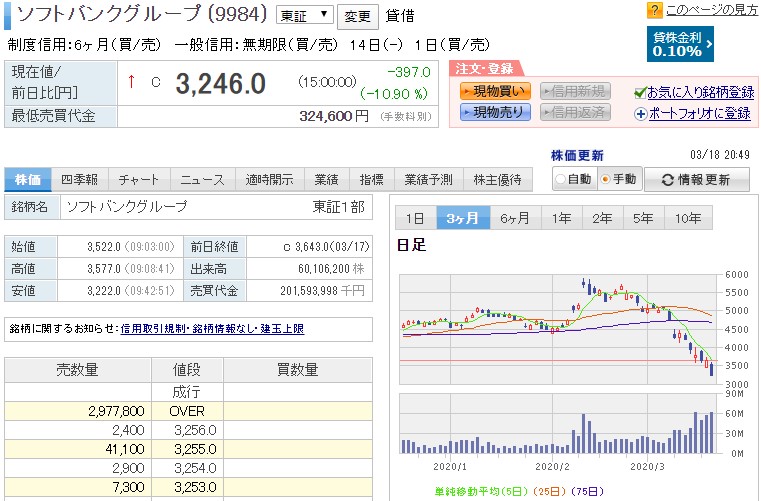Switch to the 業績 tab
This screenshot has width=761, height=501.
point(326,180)
